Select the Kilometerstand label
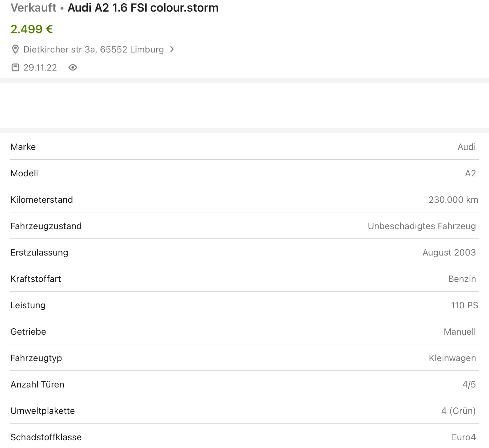489x448 pixels. [42, 200]
